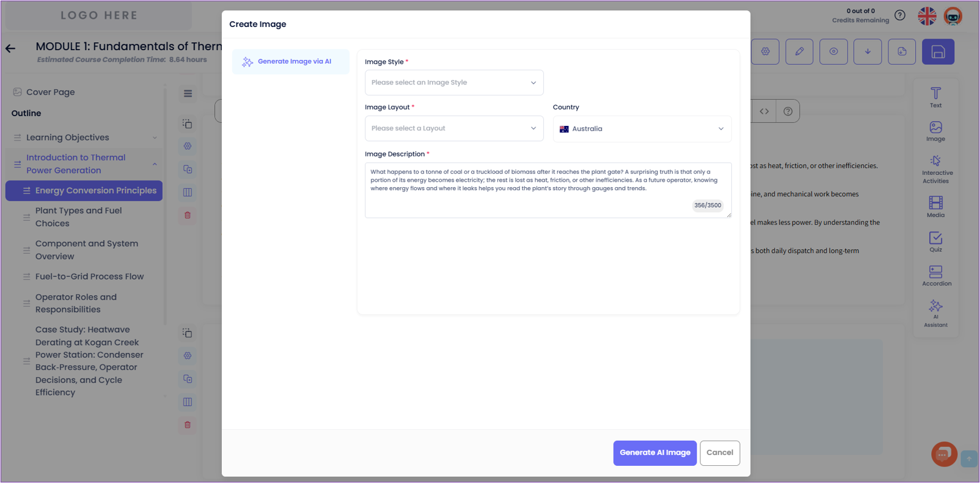
Task: Click the help question mark icon
Action: [899, 15]
